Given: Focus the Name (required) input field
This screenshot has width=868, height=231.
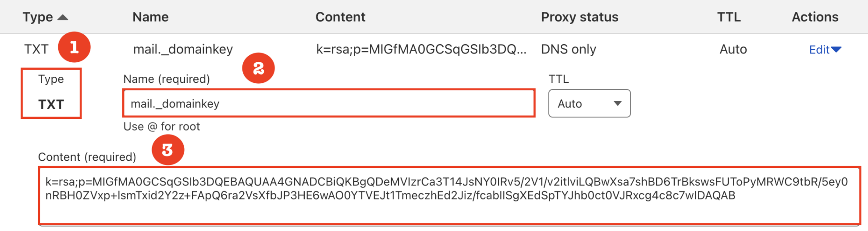Looking at the screenshot, I should (x=328, y=103).
